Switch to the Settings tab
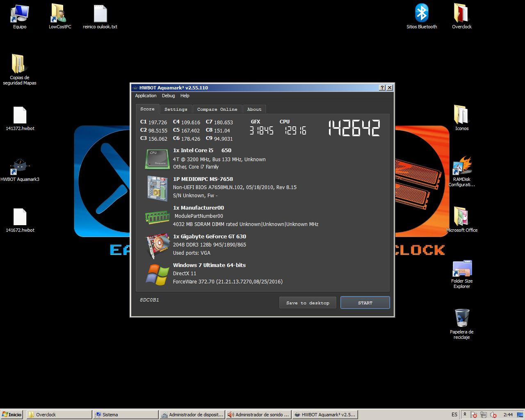This screenshot has width=525, height=420. click(x=176, y=109)
